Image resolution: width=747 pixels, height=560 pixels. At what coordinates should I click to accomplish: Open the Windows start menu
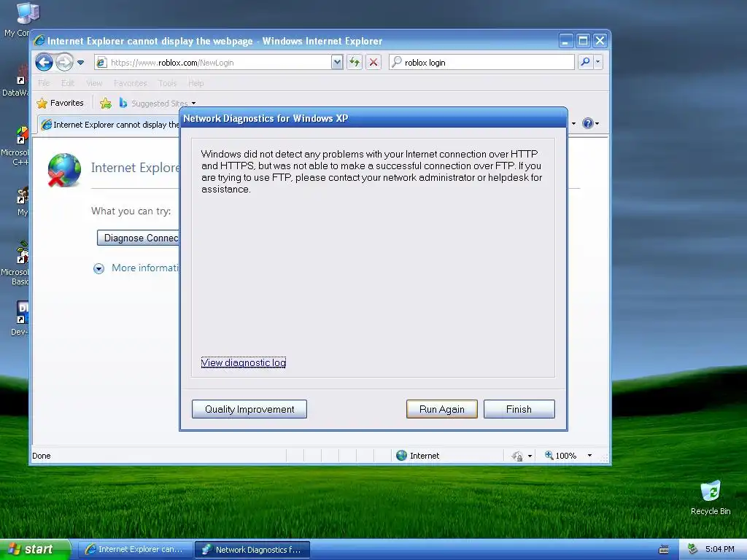pyautogui.click(x=35, y=550)
